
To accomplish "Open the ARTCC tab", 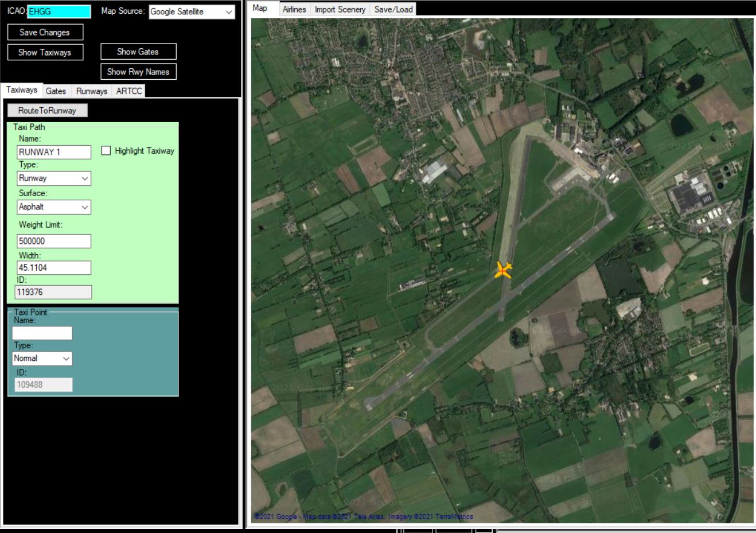I will [129, 91].
